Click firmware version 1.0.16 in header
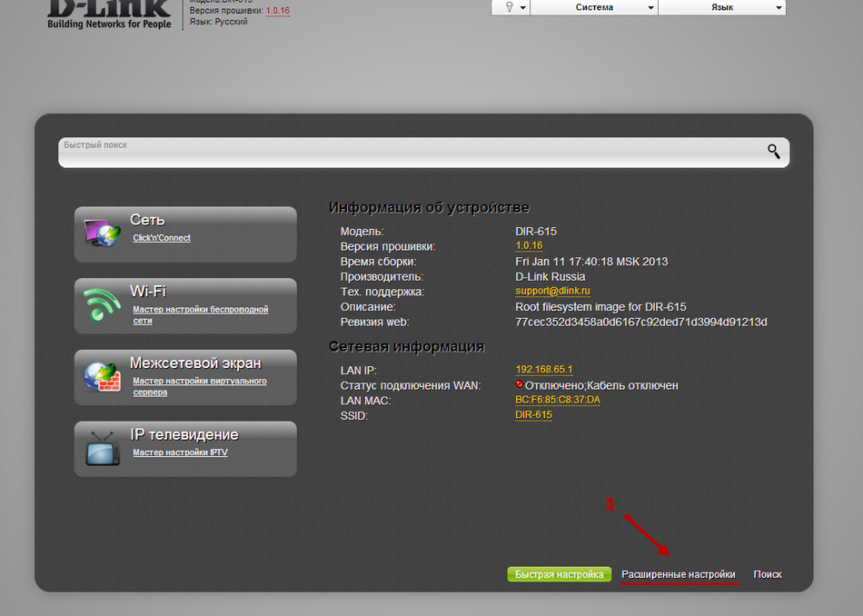Viewport: 863px width, 616px height. pos(277,11)
